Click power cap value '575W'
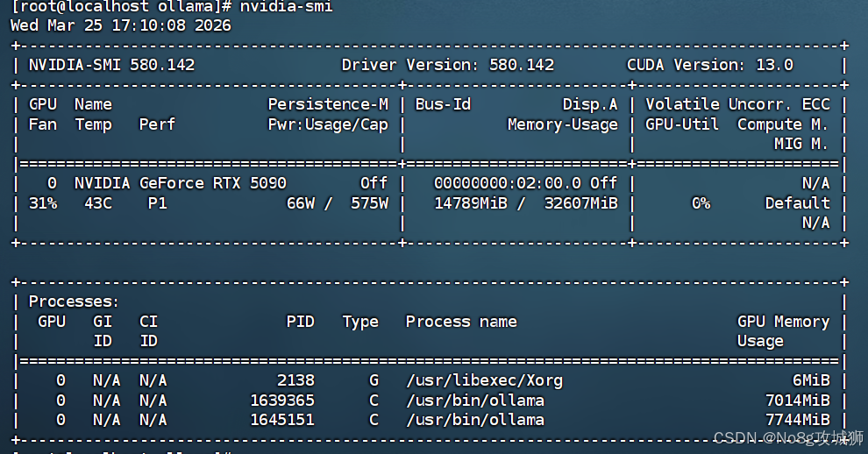 click(x=369, y=203)
